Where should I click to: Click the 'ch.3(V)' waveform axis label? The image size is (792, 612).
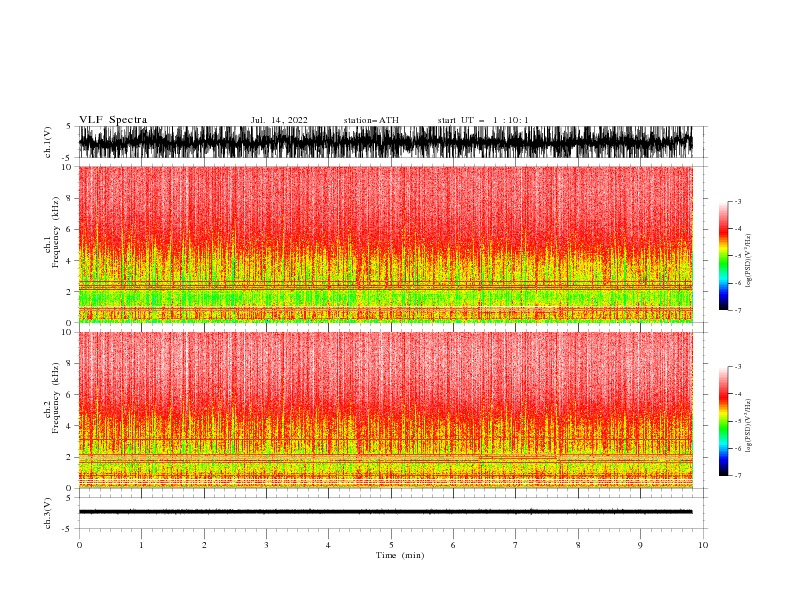(48, 513)
